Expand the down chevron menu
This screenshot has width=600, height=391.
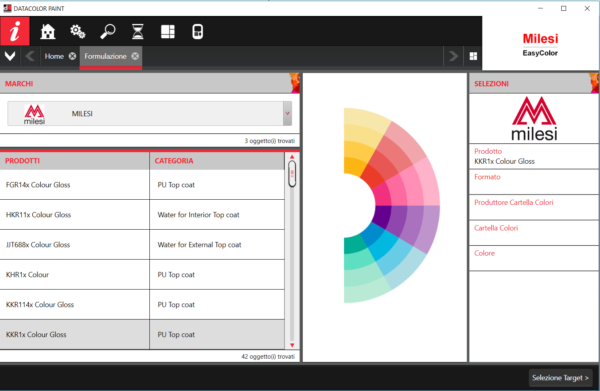(10, 56)
